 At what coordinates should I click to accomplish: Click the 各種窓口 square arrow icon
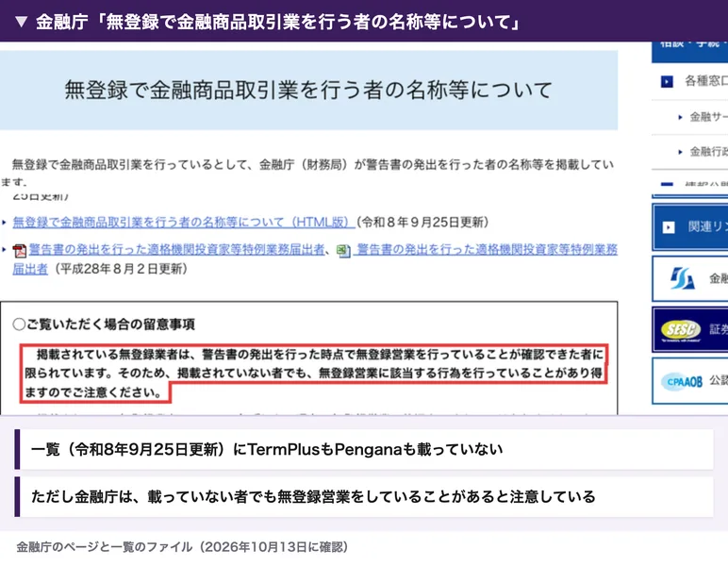click(x=668, y=82)
